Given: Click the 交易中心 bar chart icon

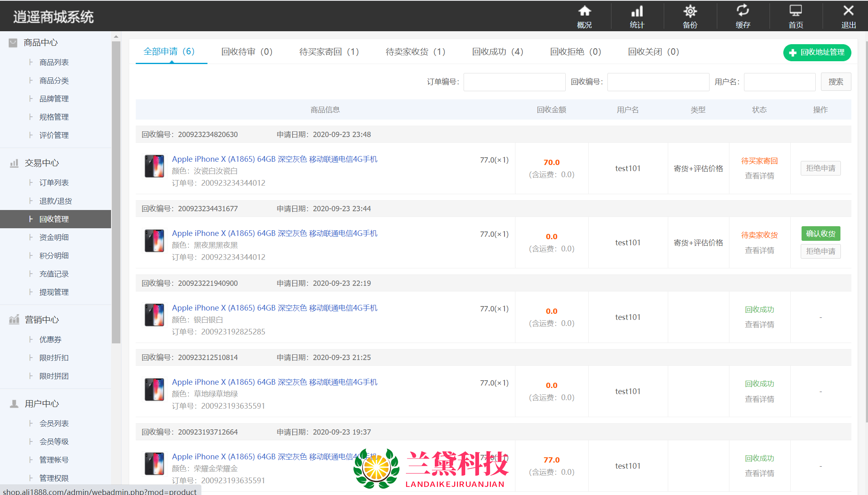Looking at the screenshot, I should tap(14, 163).
